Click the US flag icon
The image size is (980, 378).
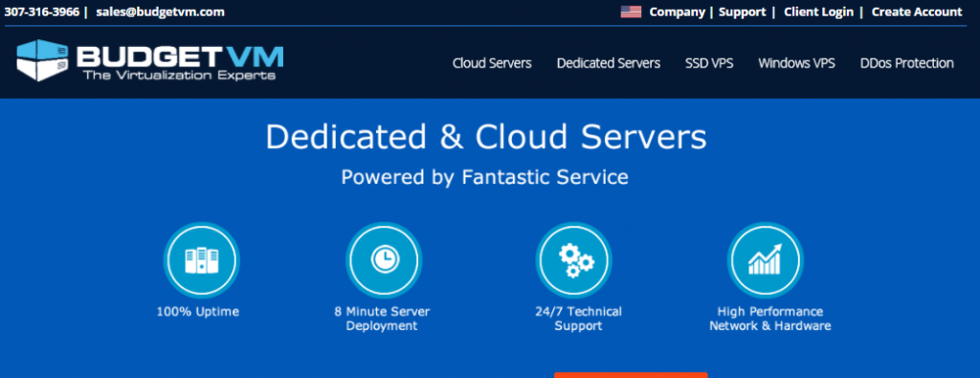click(x=631, y=11)
